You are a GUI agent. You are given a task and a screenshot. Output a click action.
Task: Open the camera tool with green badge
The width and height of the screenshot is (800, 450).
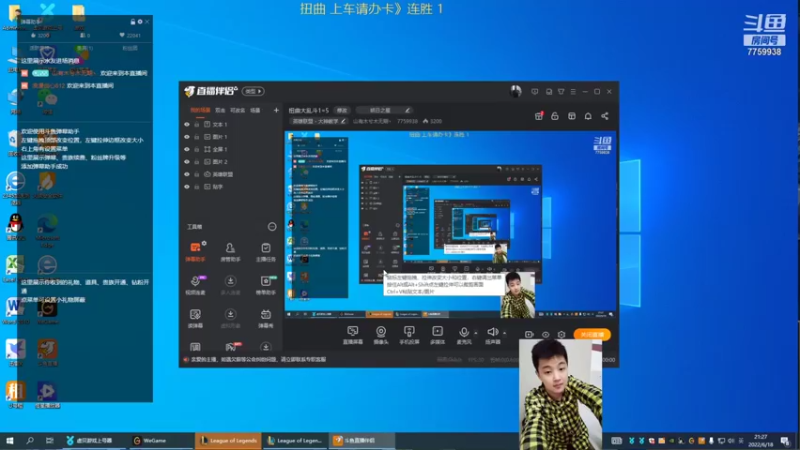click(x=266, y=285)
